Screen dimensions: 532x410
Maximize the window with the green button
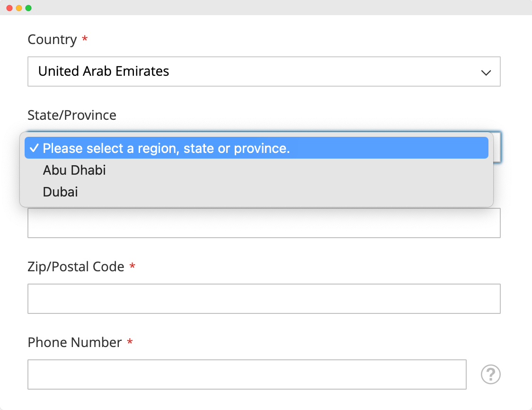click(x=28, y=8)
